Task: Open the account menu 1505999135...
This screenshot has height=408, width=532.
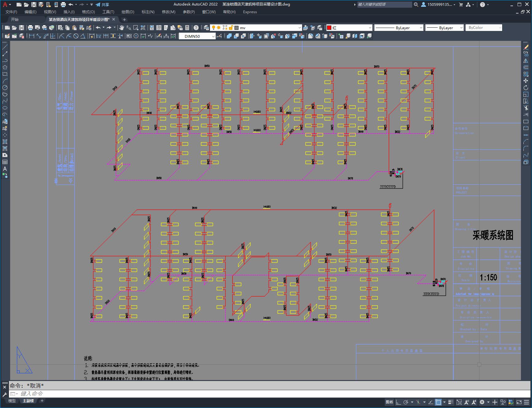Action: pyautogui.click(x=439, y=5)
